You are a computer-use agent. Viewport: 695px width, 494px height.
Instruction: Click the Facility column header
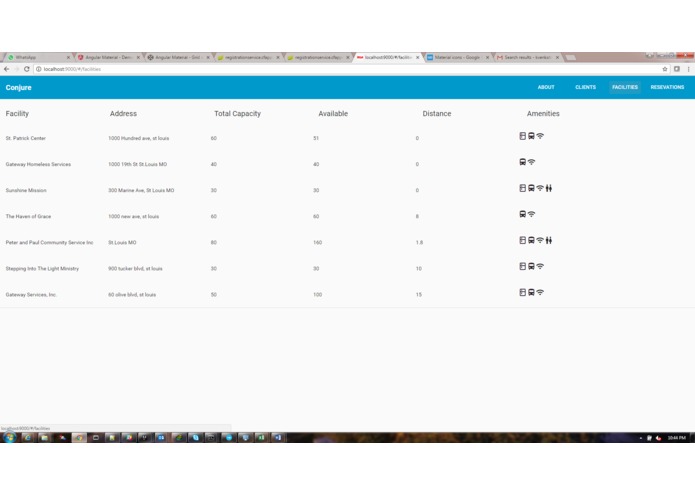(17, 114)
